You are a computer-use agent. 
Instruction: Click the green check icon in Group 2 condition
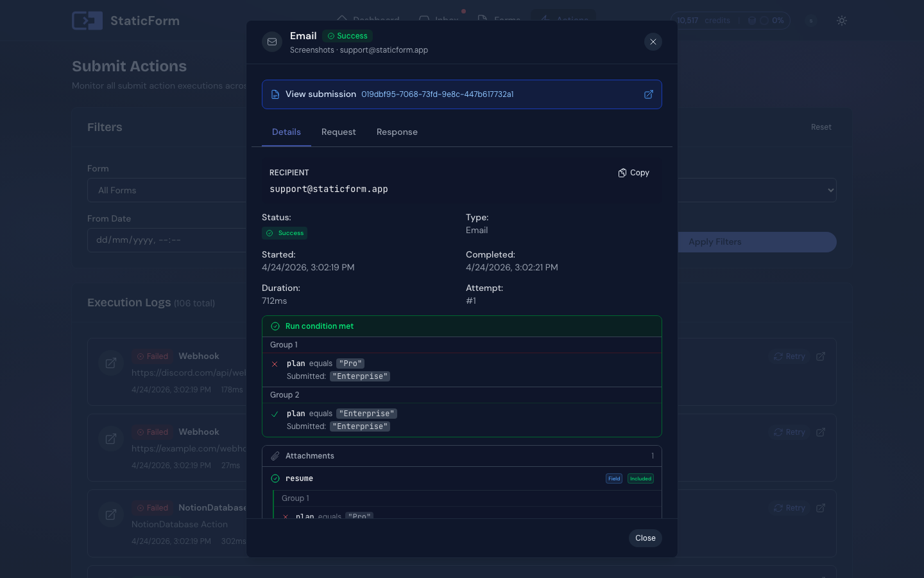[275, 414]
